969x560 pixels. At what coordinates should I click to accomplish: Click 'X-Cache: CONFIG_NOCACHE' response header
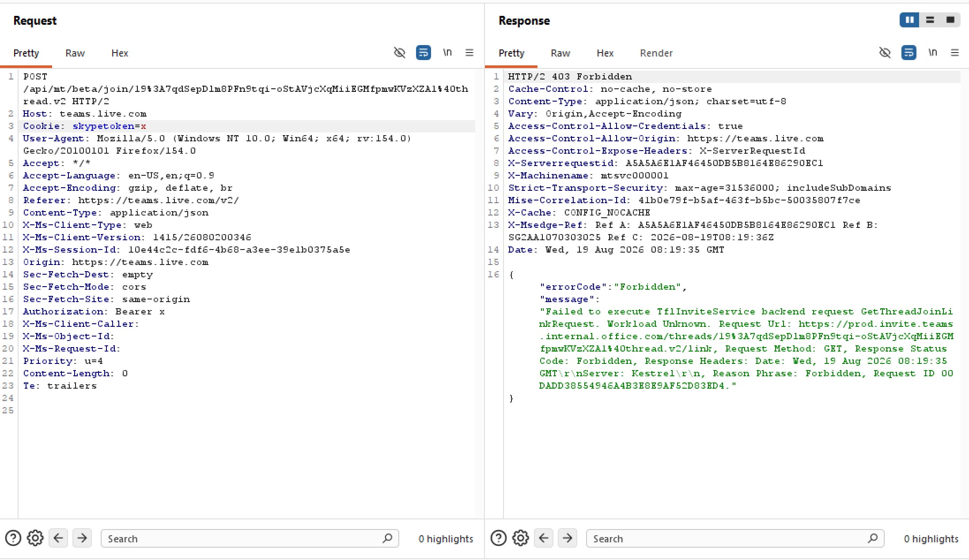point(579,213)
